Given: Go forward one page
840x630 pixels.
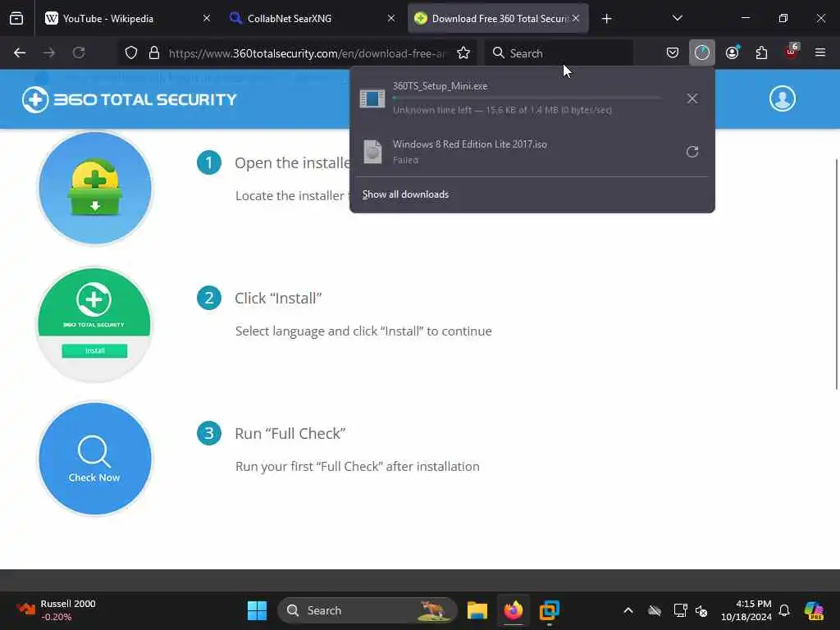Looking at the screenshot, I should [x=49, y=53].
